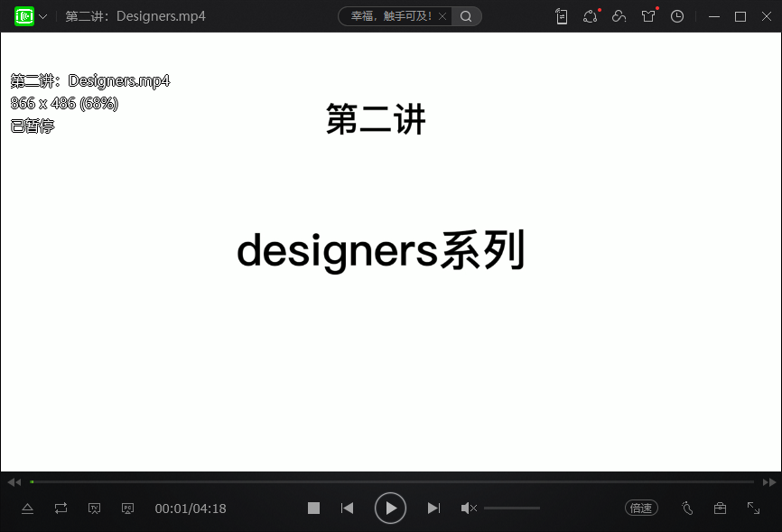This screenshot has height=532, width=782.
Task: Click the fast-forward arrows right of progress bar
Action: (769, 482)
